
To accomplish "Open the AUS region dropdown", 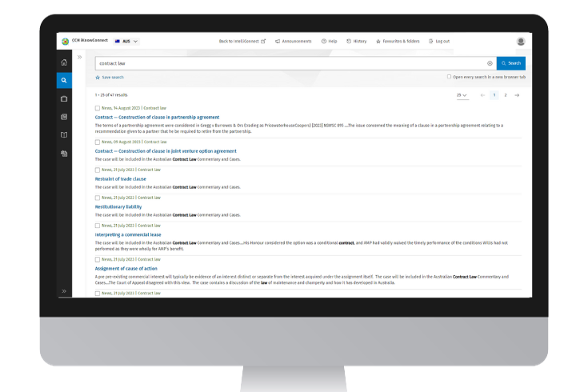I will (x=126, y=41).
